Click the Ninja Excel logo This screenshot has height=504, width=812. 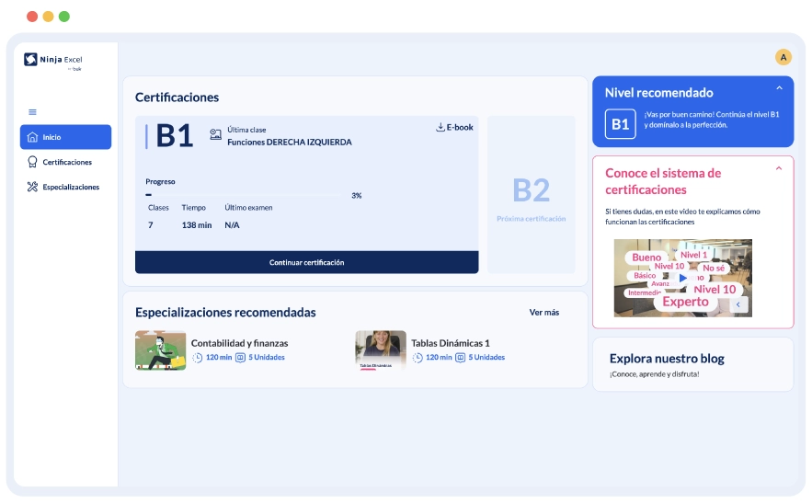(x=53, y=61)
